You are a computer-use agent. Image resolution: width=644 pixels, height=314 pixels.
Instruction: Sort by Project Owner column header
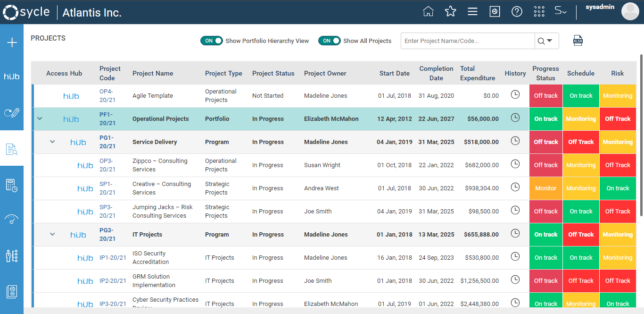point(325,73)
